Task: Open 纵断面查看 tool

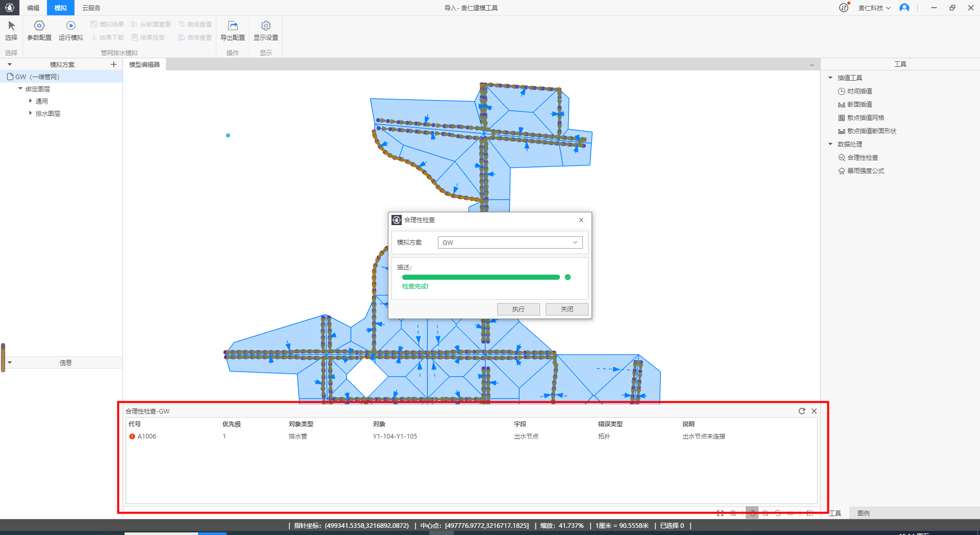Action: [151, 24]
